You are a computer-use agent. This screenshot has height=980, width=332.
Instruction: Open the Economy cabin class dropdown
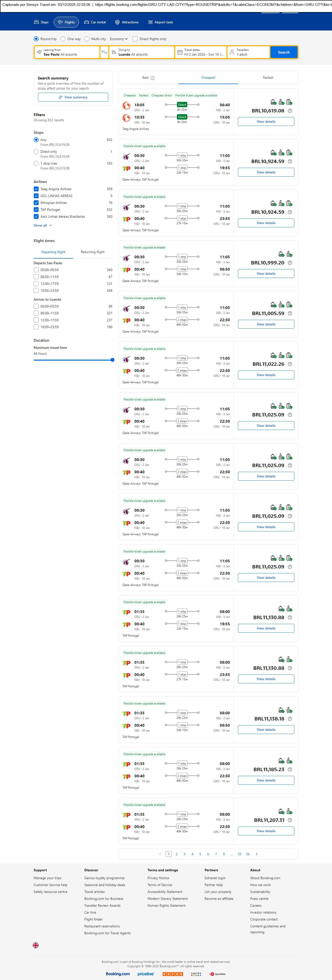(x=118, y=39)
